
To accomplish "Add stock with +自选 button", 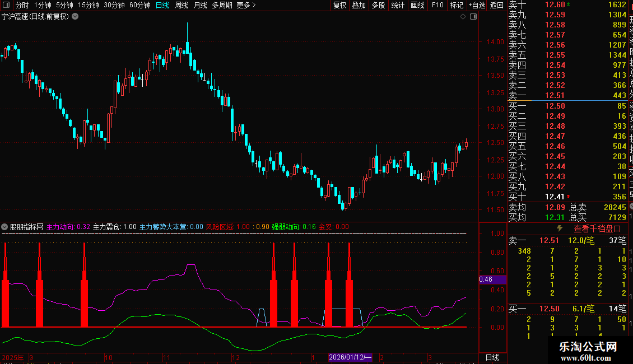I will (476, 5).
